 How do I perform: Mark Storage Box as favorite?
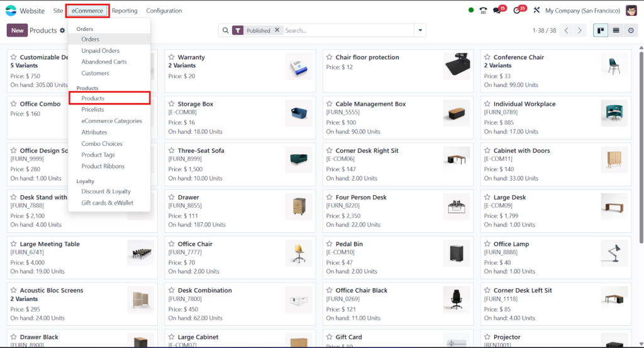coord(172,104)
